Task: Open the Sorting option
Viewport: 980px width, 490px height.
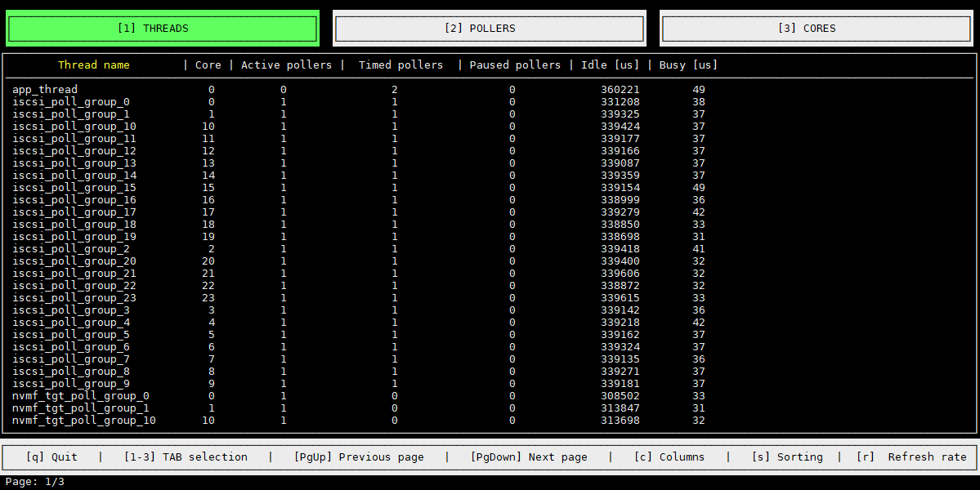Action: [786, 457]
